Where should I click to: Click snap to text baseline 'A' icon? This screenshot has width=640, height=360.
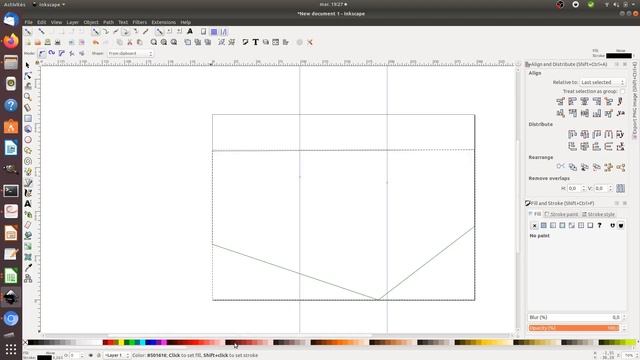[x=190, y=31]
